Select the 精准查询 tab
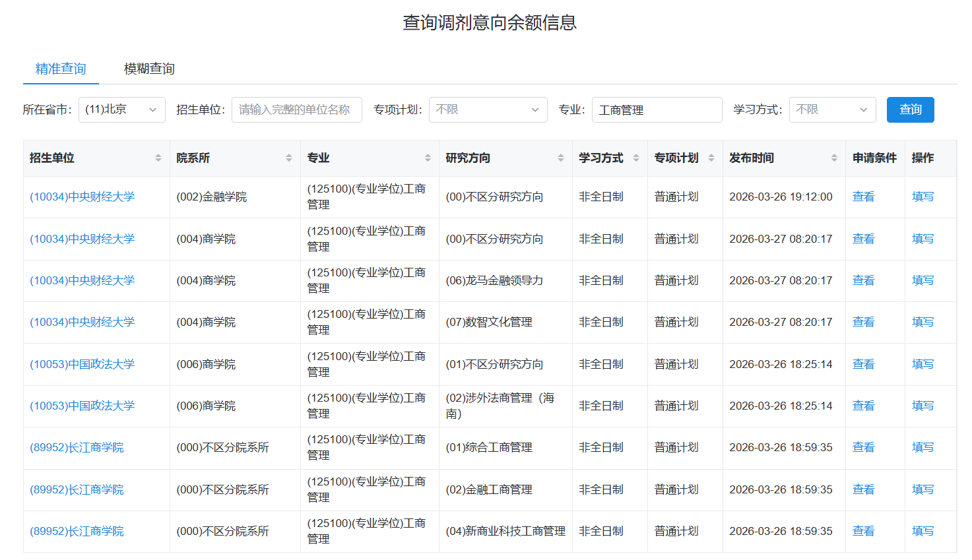 point(61,69)
